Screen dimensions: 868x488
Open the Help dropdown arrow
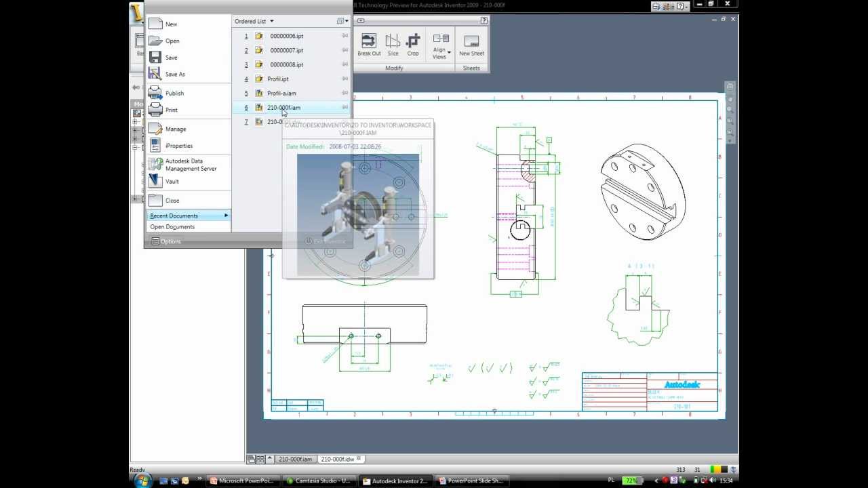pos(686,6)
